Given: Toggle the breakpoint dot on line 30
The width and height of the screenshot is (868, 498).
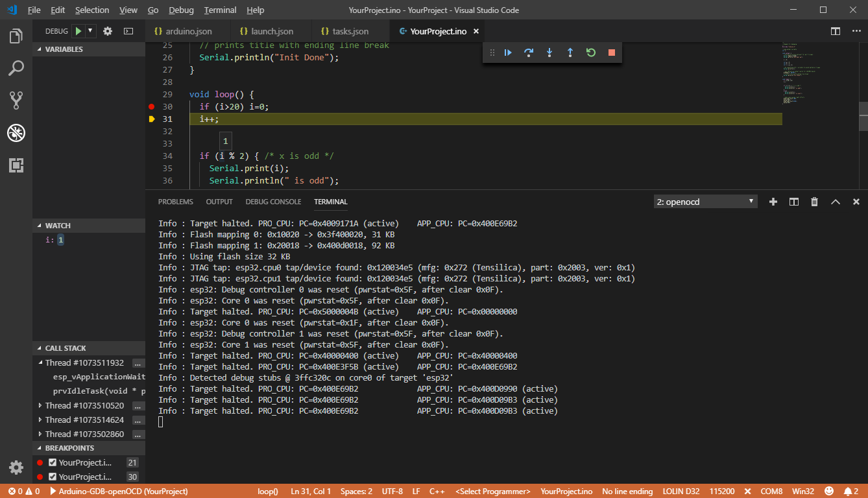Looking at the screenshot, I should [151, 106].
